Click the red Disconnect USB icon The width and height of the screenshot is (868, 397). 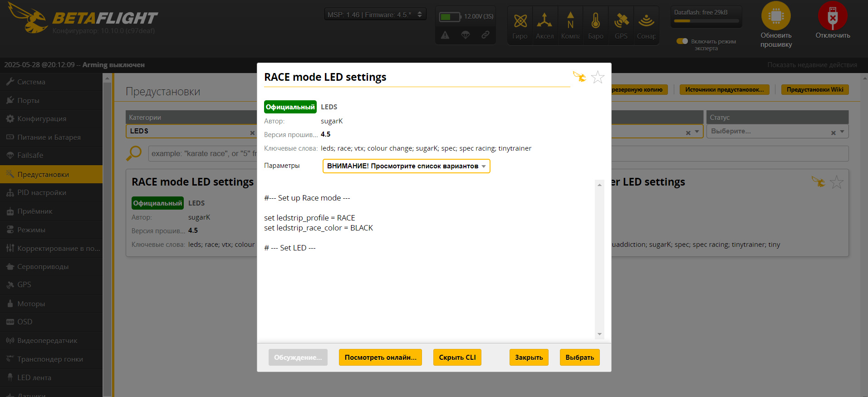833,16
